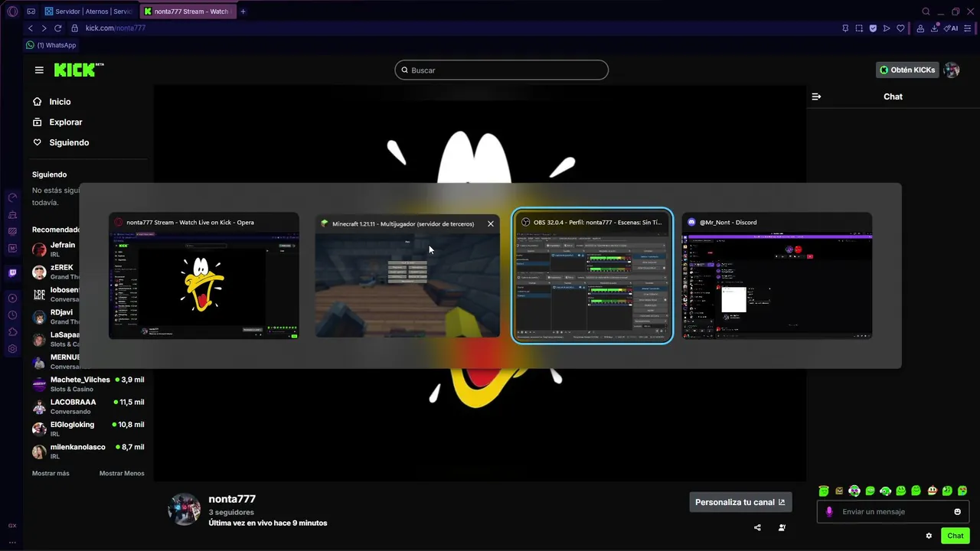
Task: Share the channel with the share icon
Action: click(757, 527)
